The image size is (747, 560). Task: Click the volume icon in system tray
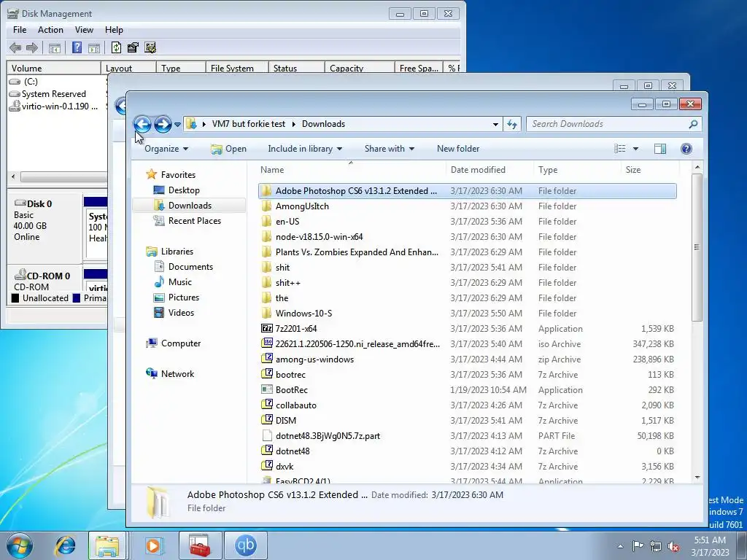point(673,546)
